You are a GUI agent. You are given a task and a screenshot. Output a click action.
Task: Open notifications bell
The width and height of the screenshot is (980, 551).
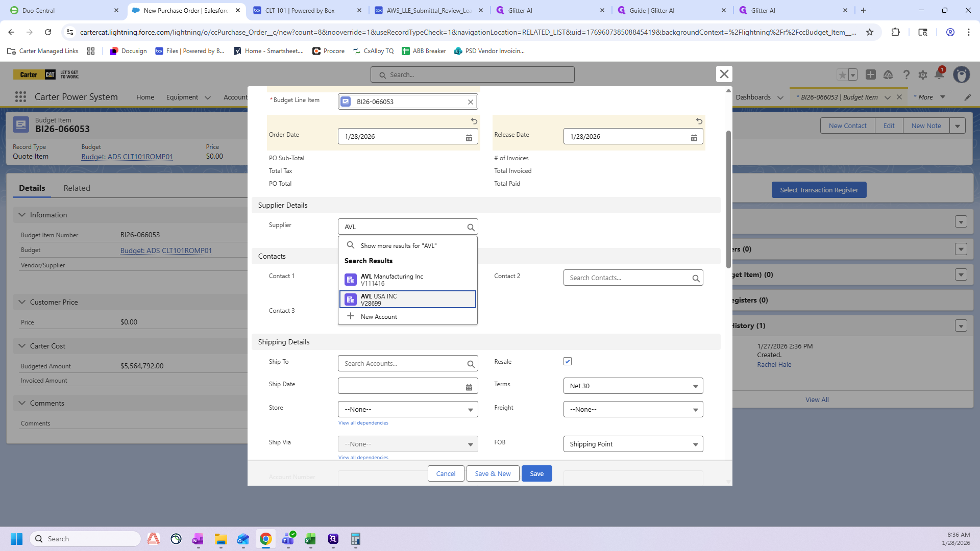click(x=939, y=75)
